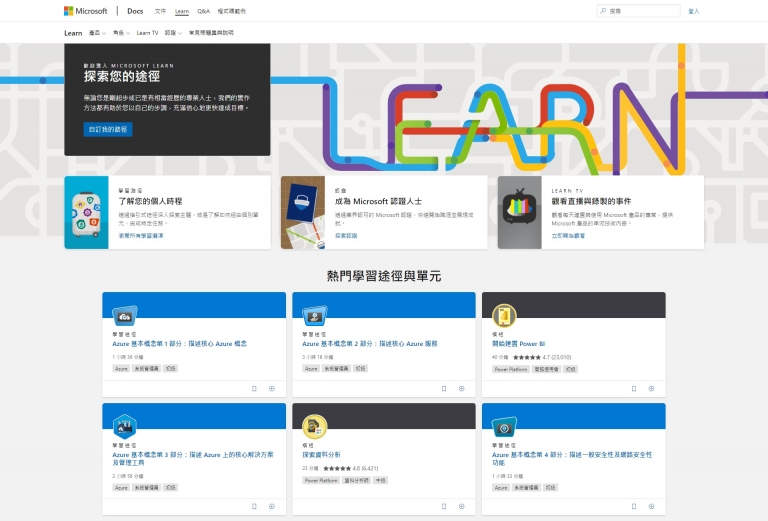Click the passport image on the Microsoft 認證 card
Screen dimensions: 768x521
click(303, 213)
